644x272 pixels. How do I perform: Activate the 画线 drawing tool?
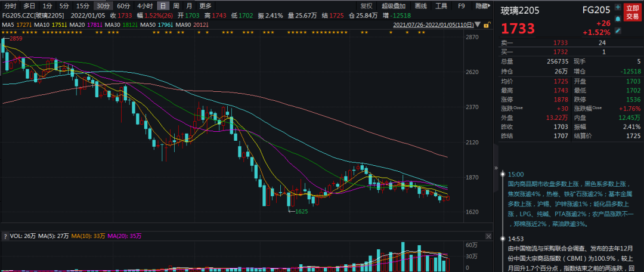[x=420, y=5]
